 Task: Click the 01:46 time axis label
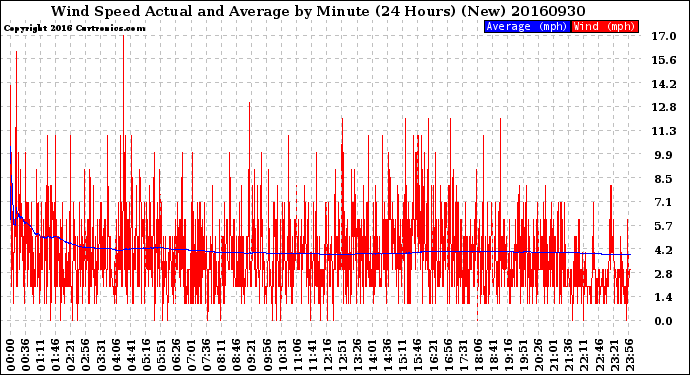click(x=55, y=355)
